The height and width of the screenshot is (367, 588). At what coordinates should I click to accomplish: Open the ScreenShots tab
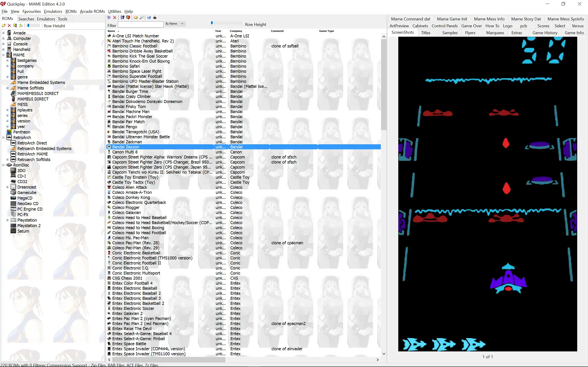pos(401,33)
